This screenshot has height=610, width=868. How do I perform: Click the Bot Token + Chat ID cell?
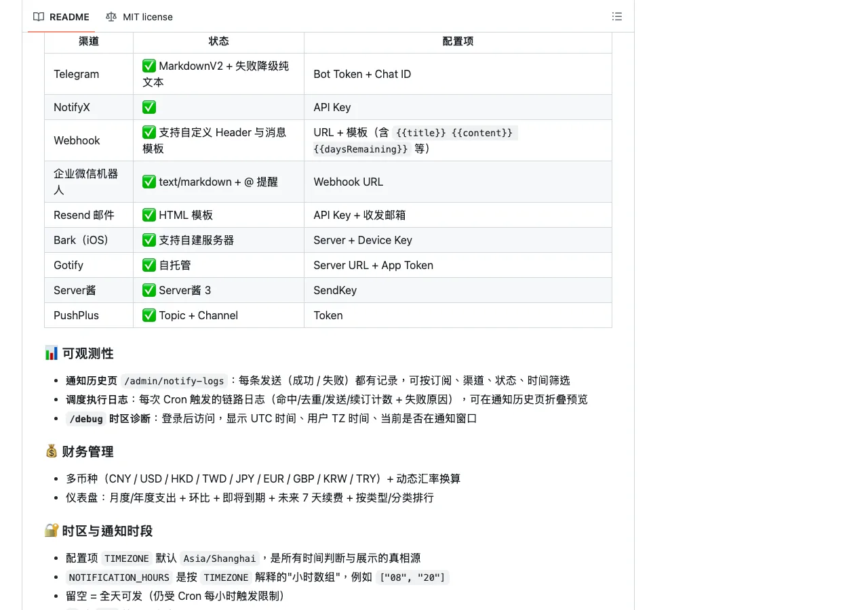(458, 74)
